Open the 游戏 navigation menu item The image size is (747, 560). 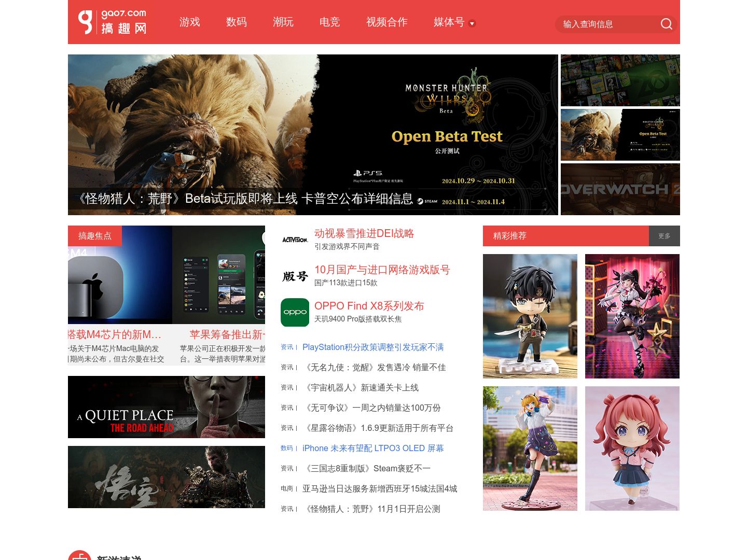[190, 22]
